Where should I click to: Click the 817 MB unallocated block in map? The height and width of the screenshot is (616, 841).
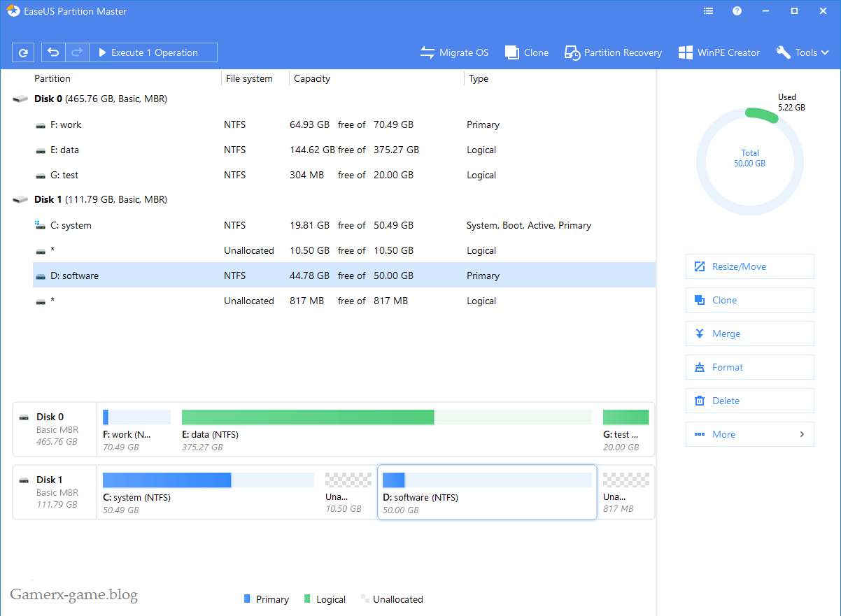point(626,480)
